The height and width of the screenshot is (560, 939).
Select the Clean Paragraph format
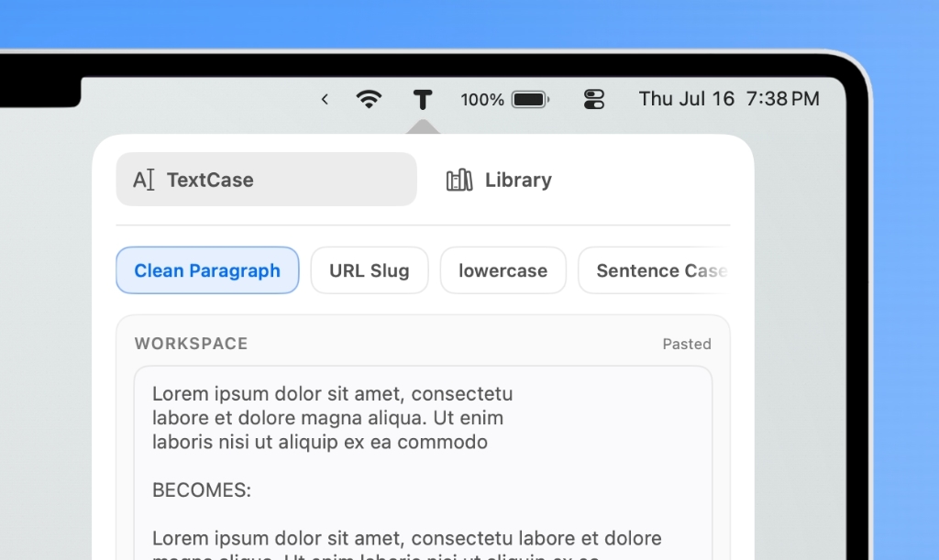[207, 270]
